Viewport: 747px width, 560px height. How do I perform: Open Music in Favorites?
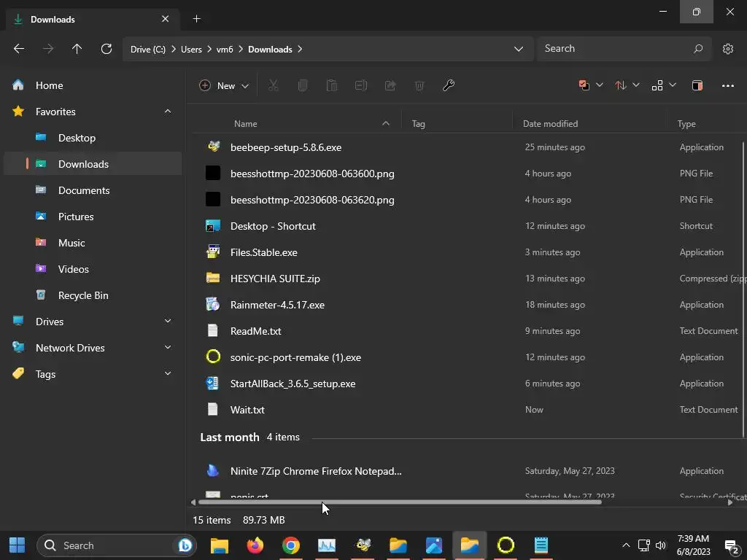tap(93, 242)
